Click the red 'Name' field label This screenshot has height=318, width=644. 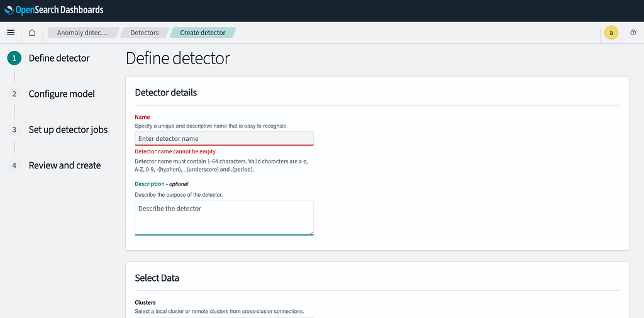tap(143, 117)
